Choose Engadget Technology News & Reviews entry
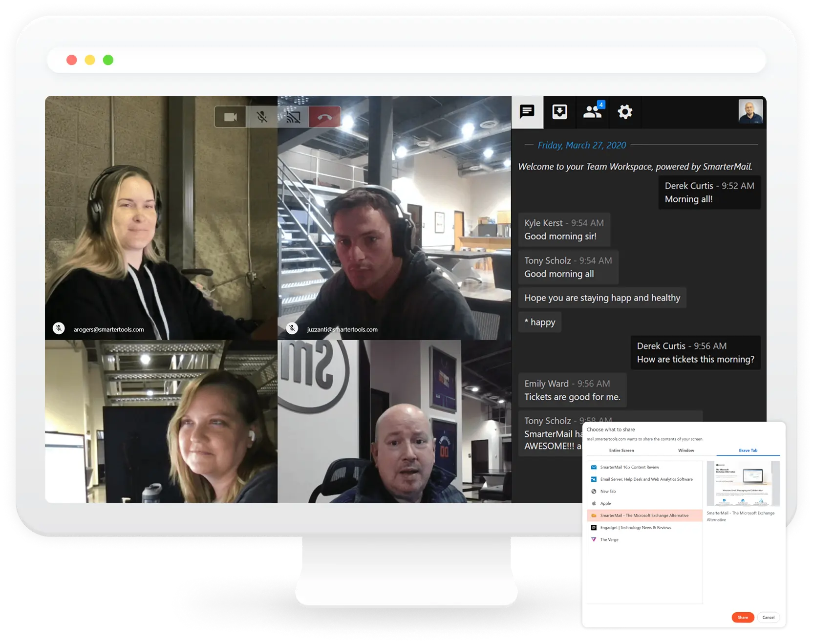Screen dimensions: 813x644 (635, 528)
